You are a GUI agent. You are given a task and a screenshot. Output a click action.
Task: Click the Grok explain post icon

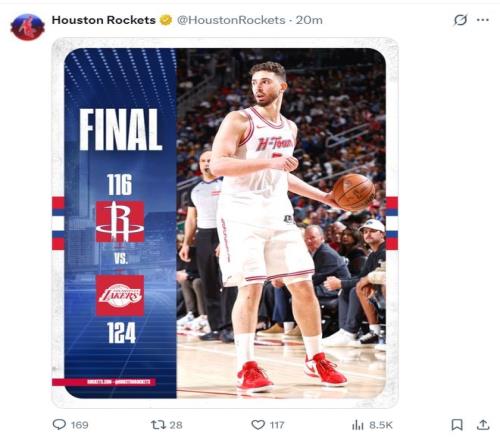460,20
